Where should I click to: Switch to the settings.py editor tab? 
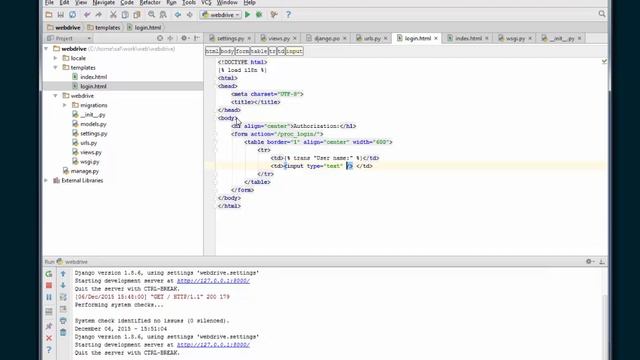(x=230, y=38)
